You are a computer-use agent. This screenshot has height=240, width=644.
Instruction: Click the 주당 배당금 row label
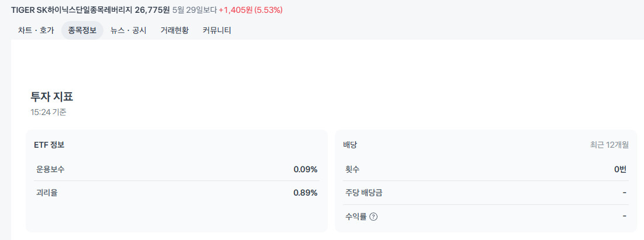point(364,193)
